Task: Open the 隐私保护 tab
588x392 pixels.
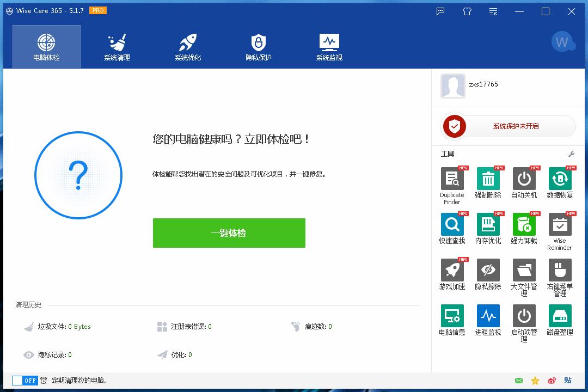Action: (x=258, y=46)
